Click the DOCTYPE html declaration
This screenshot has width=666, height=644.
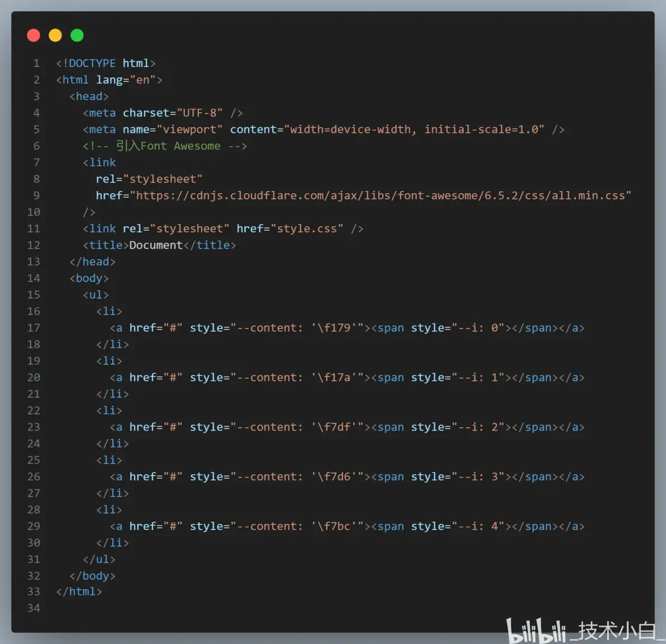tap(106, 63)
